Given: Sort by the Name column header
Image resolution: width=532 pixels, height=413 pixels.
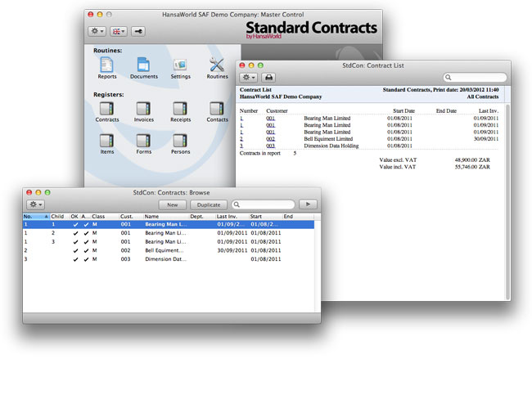Looking at the screenshot, I should tap(166, 217).
